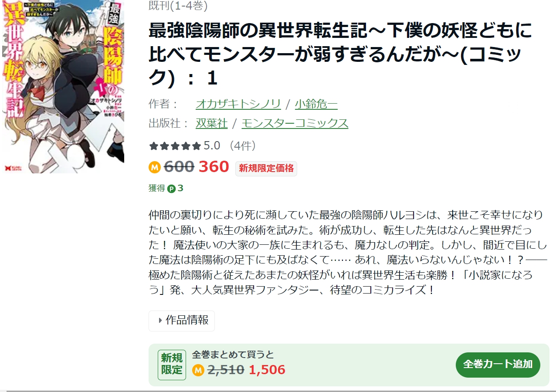Open the manga cover thumbnail
The image size is (556, 392).
point(62,87)
